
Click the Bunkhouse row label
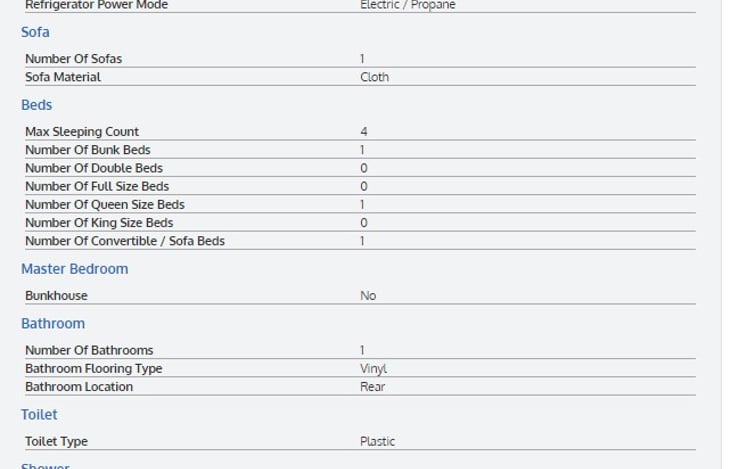(x=56, y=296)
